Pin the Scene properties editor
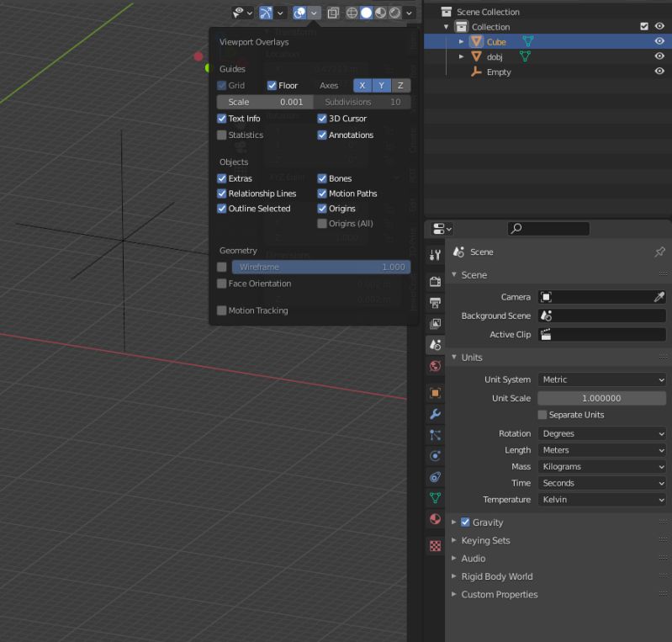Viewport: 672px width, 642px height. 659,252
